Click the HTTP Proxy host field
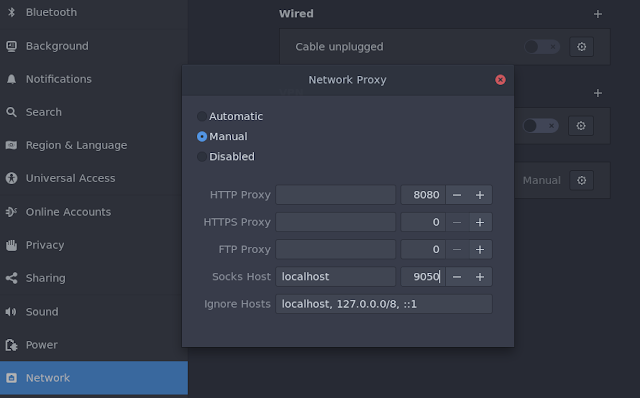The height and width of the screenshot is (398, 640). tap(336, 195)
